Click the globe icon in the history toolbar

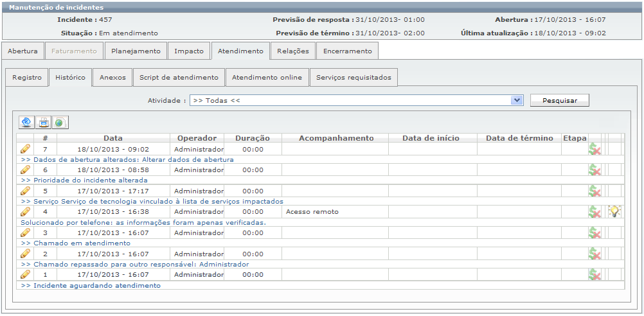[60, 122]
